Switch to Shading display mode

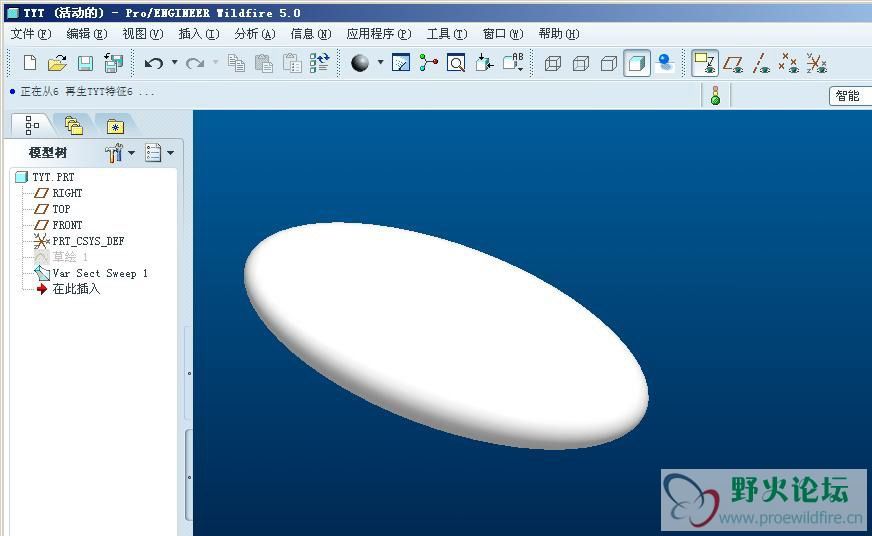(637, 63)
